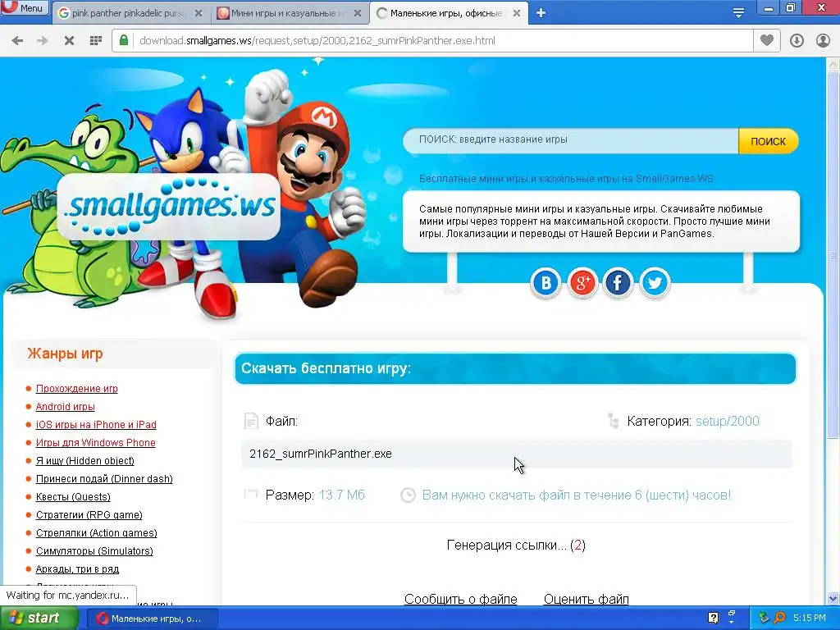Click the Жанры игр sidebar heading
This screenshot has height=630, width=840.
pos(65,354)
